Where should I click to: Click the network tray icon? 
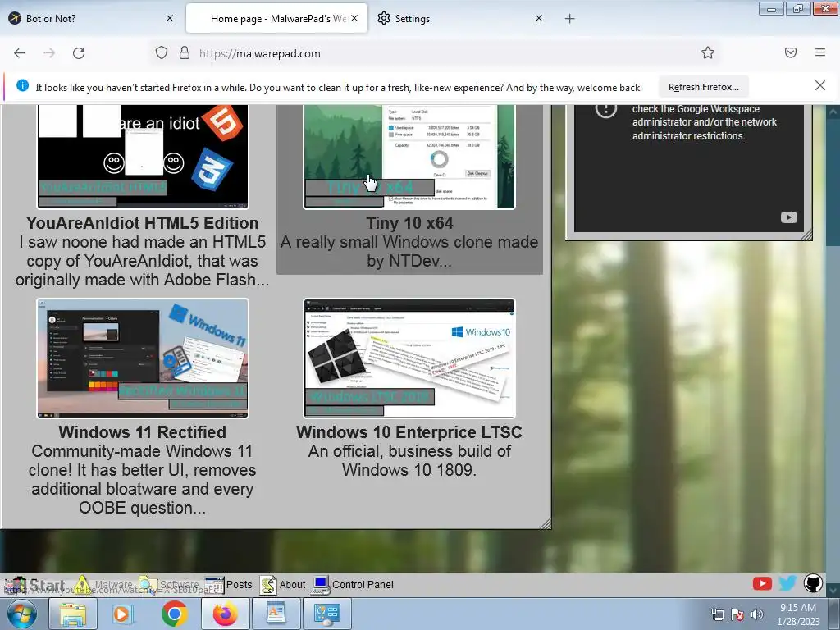pyautogui.click(x=717, y=614)
